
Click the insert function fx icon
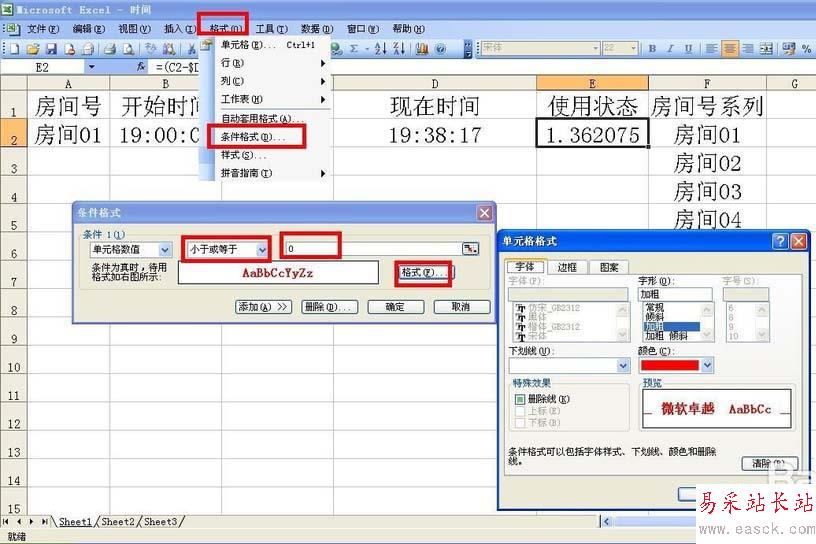pos(141,67)
